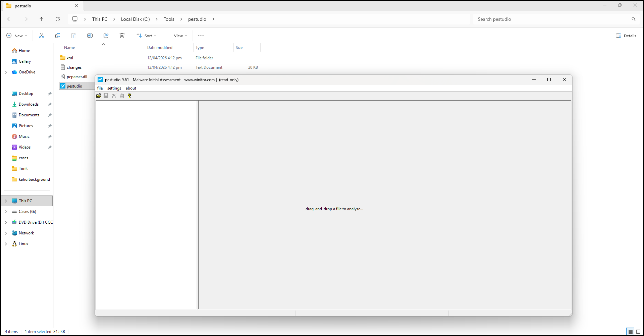
Task: Open Downloads in Quick access
Action: tap(29, 104)
